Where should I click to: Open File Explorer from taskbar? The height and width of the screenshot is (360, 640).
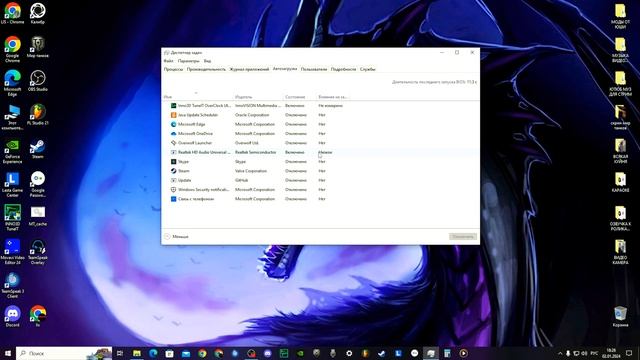coord(137,353)
